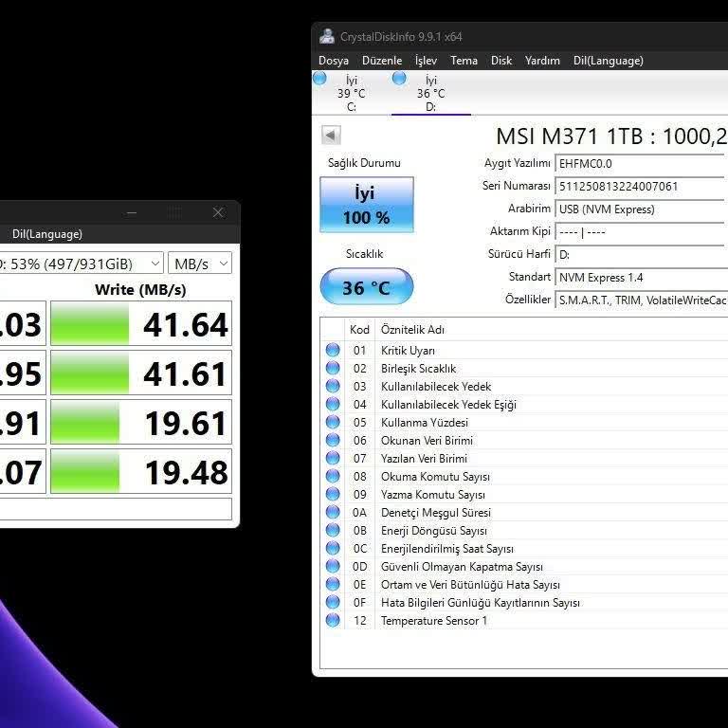728x728 pixels.
Task: Select the C: drive tab showing 39 °C
Action: [352, 93]
